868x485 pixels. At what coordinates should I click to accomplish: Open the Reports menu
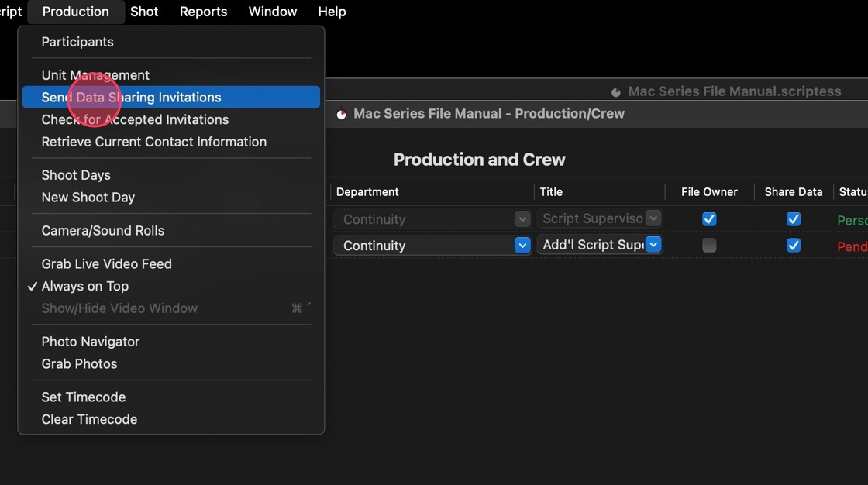click(x=203, y=12)
